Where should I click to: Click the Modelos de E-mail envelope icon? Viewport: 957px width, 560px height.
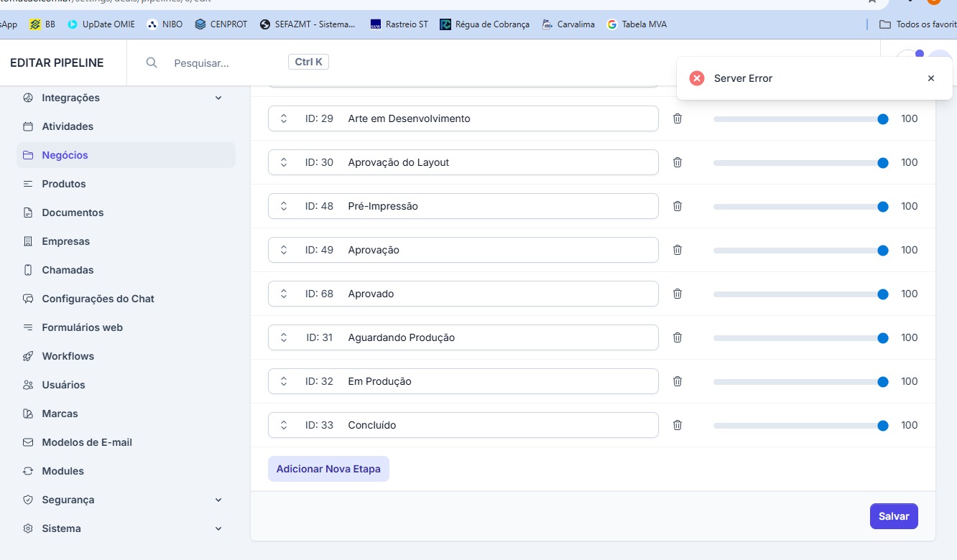[x=28, y=442]
